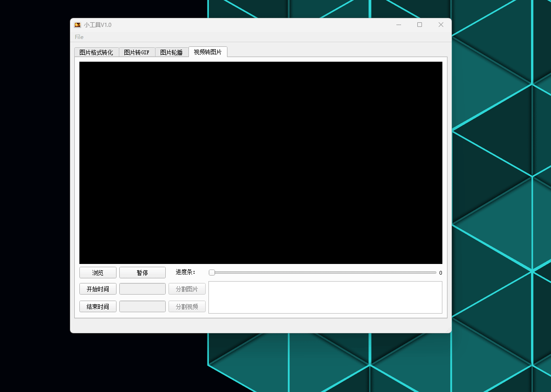Click the 浏览 button
This screenshot has width=551, height=392.
pyautogui.click(x=97, y=273)
